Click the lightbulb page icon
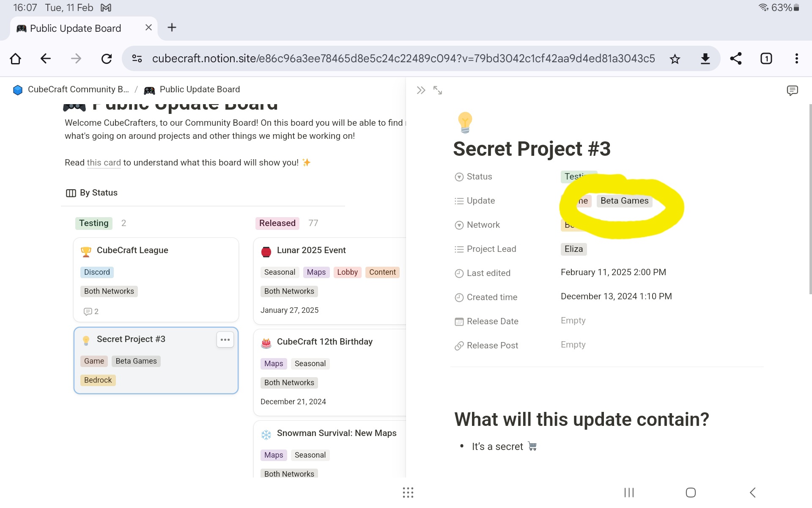Viewport: 812px width, 508px height. [465, 123]
